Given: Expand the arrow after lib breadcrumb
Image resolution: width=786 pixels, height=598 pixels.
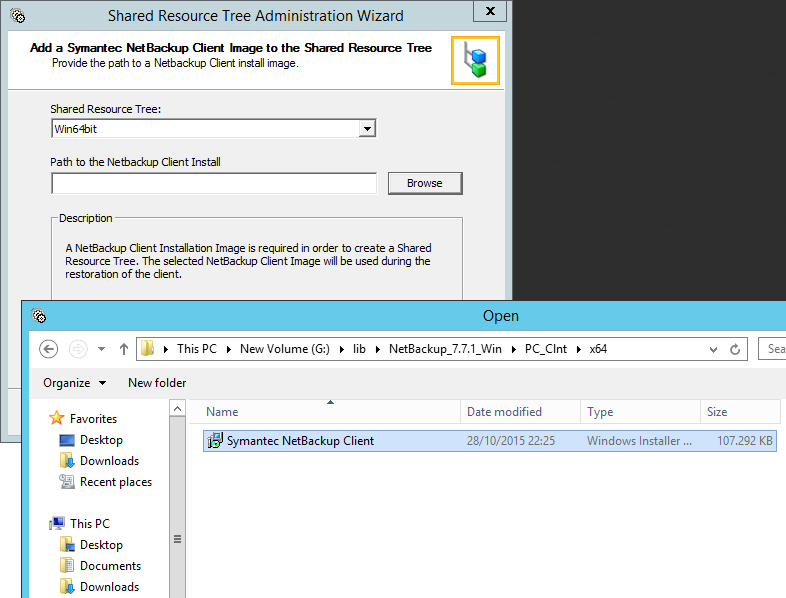Looking at the screenshot, I should (x=377, y=349).
